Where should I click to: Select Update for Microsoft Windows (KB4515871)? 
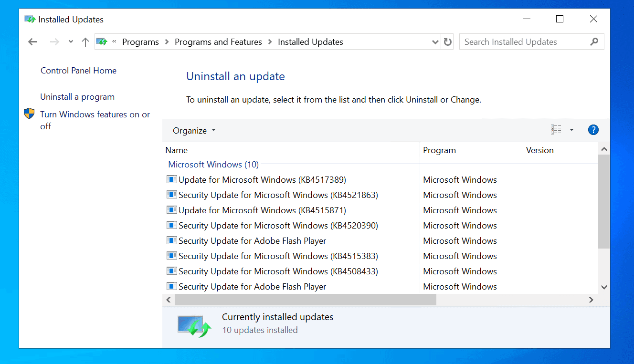[262, 210]
